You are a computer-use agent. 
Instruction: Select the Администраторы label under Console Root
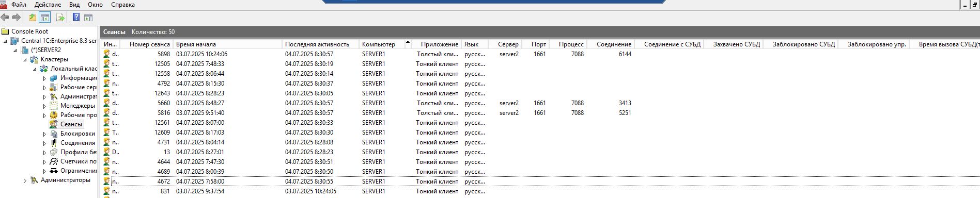(66, 180)
